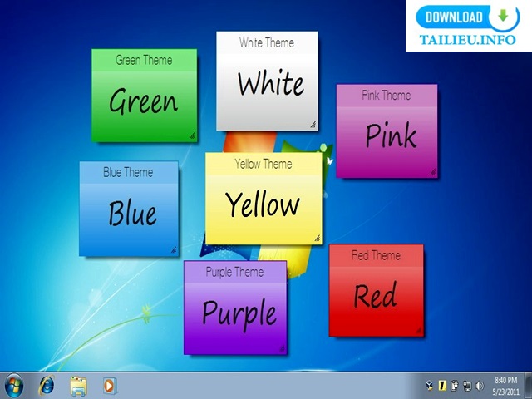Click the Pink Theme note title bar
Image resolution: width=532 pixels, height=399 pixels.
[x=387, y=96]
